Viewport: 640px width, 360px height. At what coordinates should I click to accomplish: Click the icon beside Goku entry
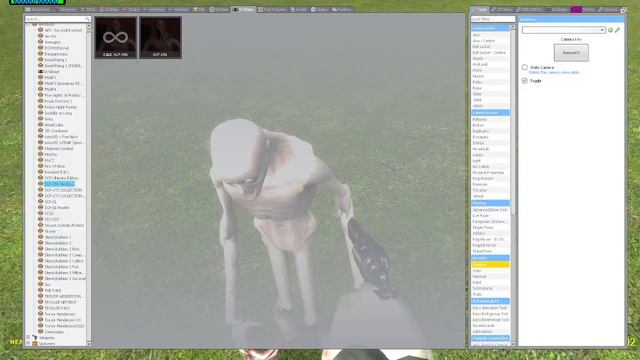[x=40, y=119]
